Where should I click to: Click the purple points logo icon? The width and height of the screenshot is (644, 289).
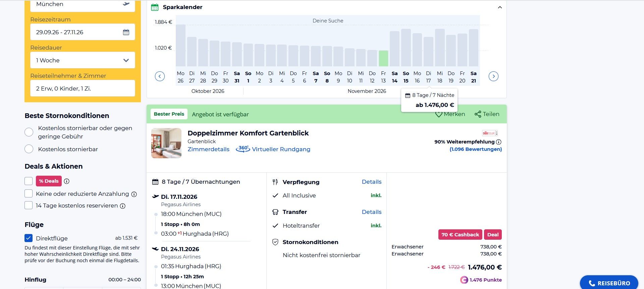tap(464, 280)
